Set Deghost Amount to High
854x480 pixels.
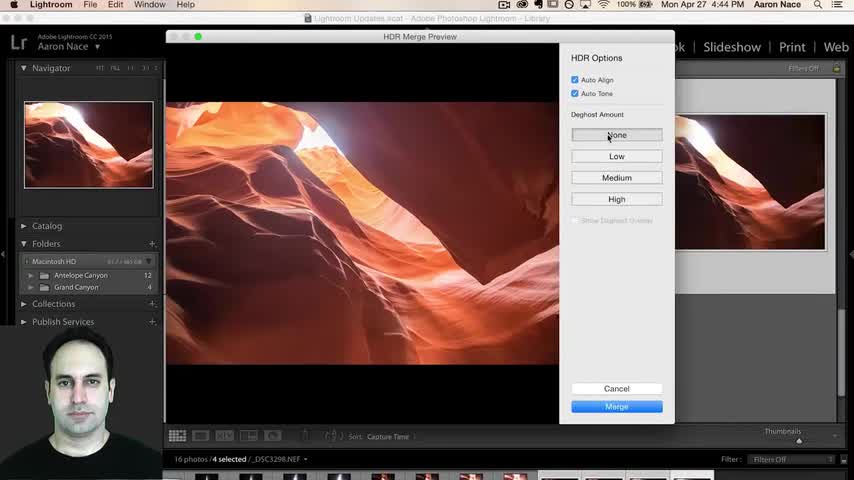tap(617, 199)
